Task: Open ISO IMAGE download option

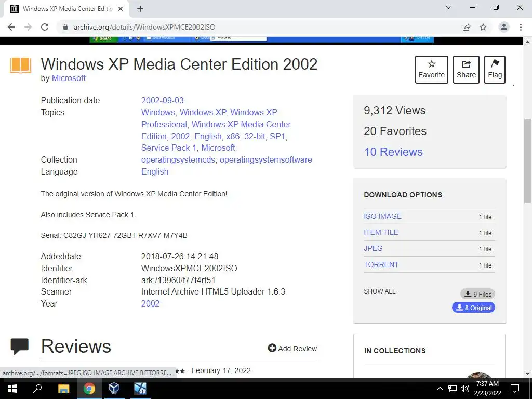Action: pos(382,216)
